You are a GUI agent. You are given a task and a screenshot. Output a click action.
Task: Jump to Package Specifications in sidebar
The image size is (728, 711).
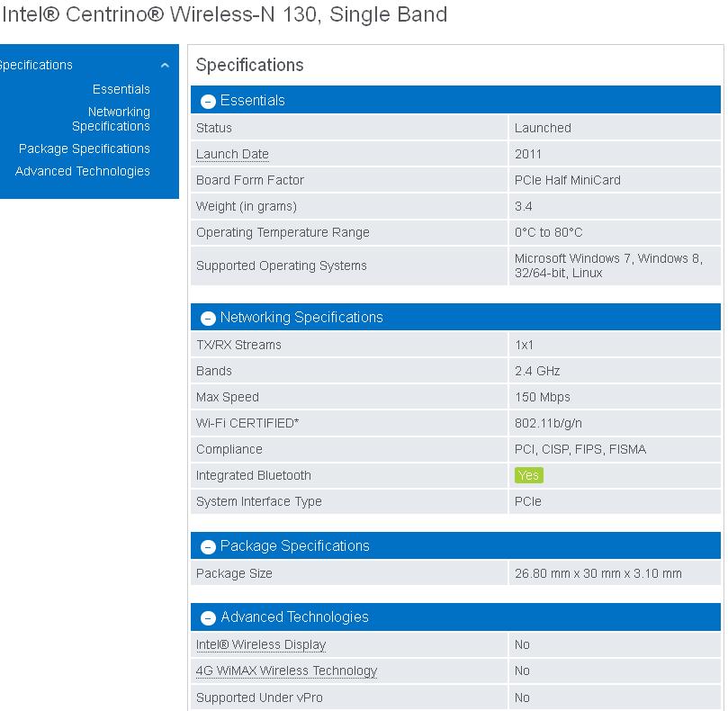tap(85, 148)
